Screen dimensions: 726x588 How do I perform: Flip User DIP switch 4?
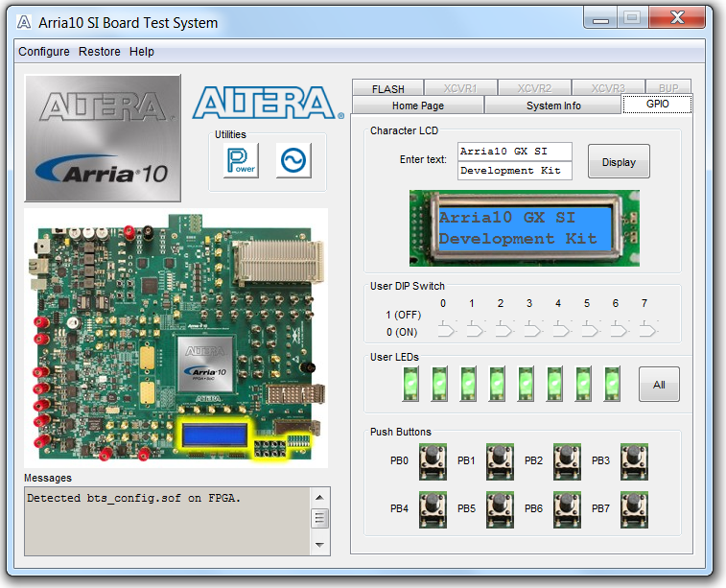[x=561, y=330]
